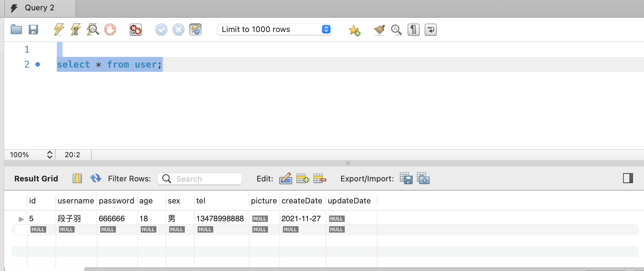The width and height of the screenshot is (644, 271).
Task: Open the find panel magnifier
Action: coord(396,30)
